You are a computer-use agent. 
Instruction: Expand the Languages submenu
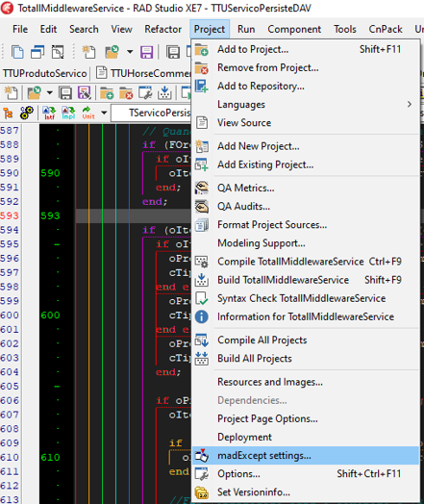click(x=306, y=104)
